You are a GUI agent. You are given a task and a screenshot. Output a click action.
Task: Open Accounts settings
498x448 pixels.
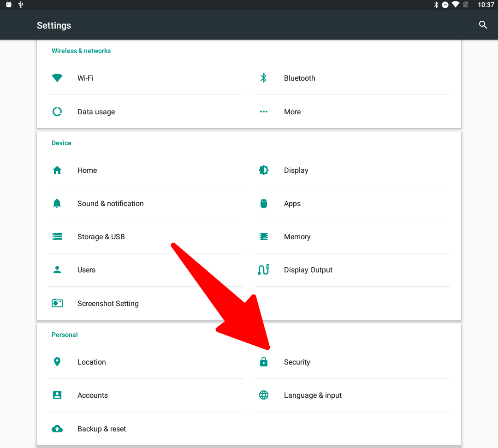click(145, 395)
